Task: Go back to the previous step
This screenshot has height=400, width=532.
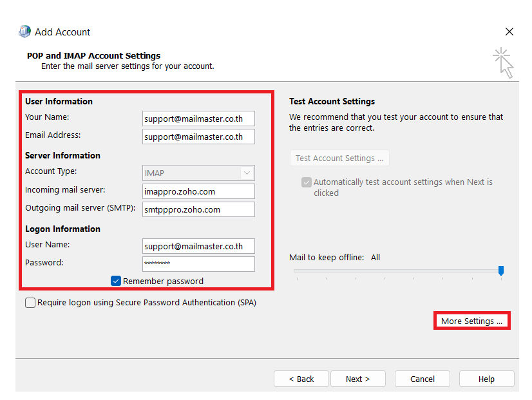Action: click(x=301, y=379)
